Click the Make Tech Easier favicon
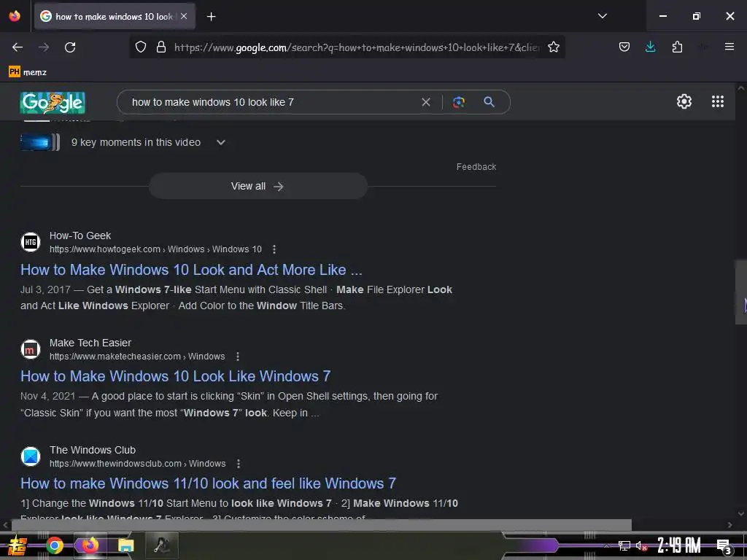 (31, 349)
